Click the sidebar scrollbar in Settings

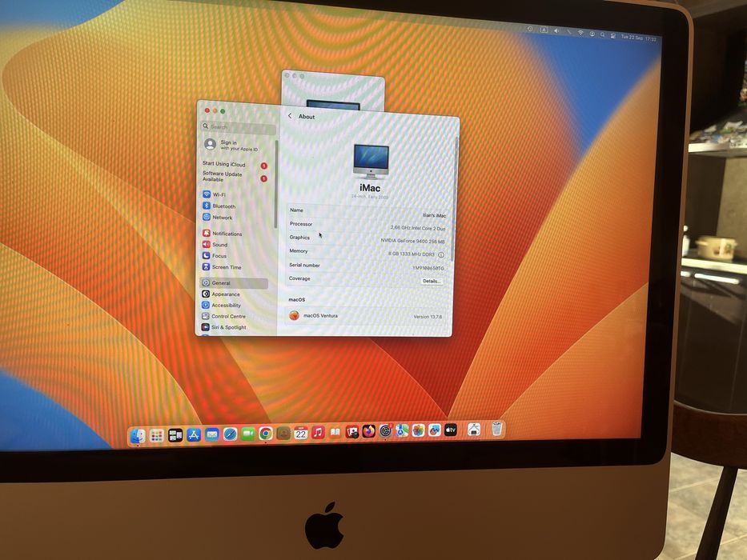[276, 183]
